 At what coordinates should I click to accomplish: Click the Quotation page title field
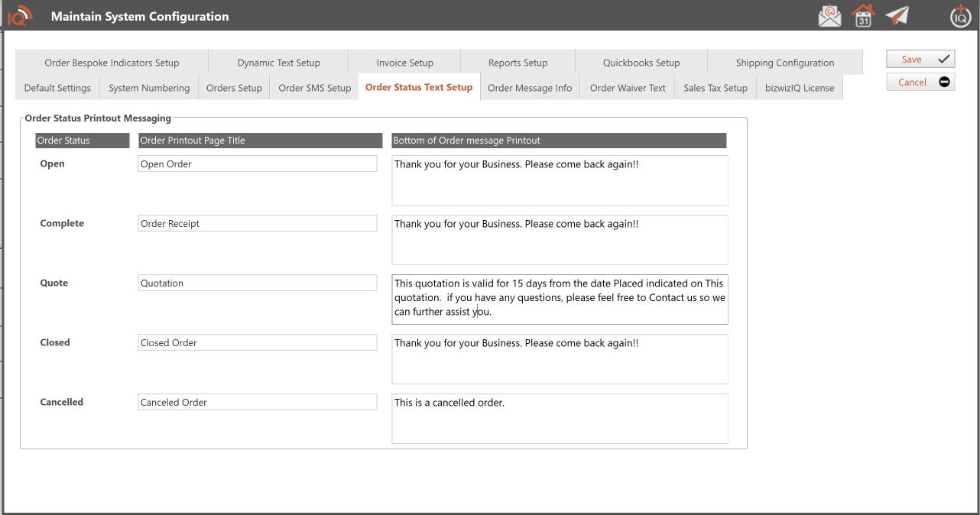click(257, 283)
